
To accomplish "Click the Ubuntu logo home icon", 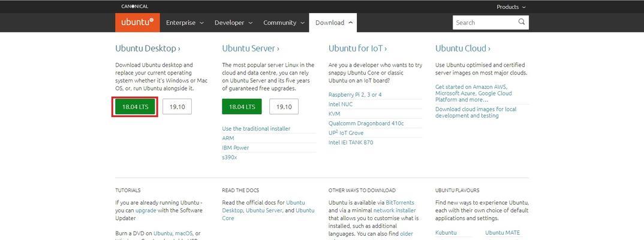I will click(137, 23).
